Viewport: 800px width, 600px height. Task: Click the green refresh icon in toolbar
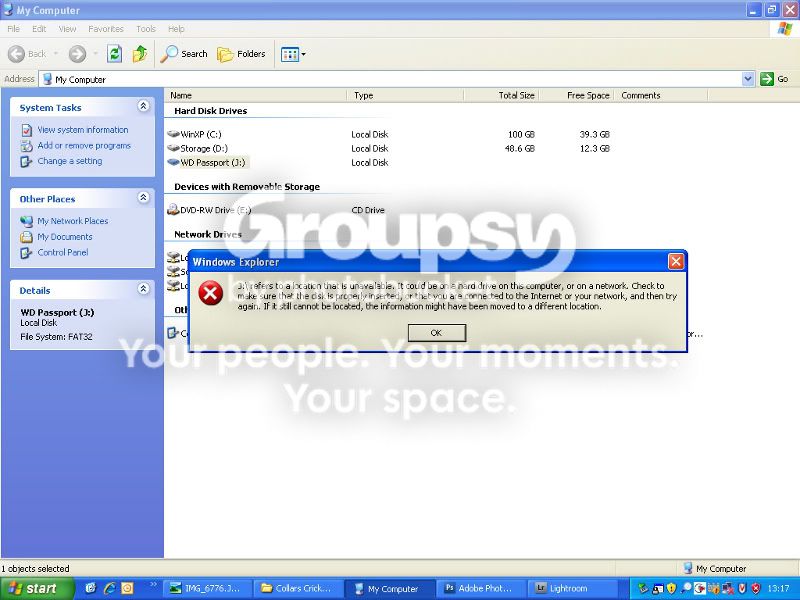click(x=114, y=54)
